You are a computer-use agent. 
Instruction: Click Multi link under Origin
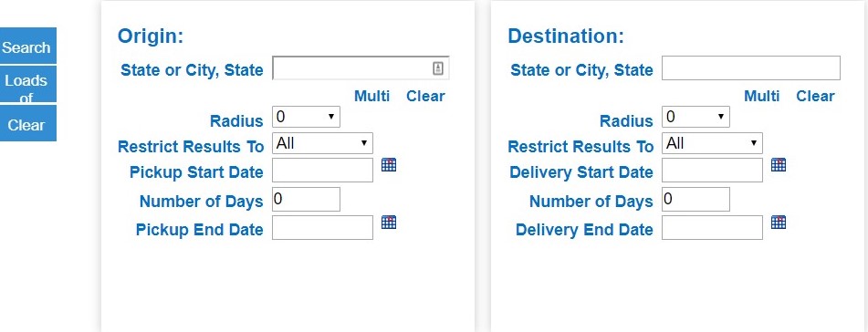pyautogui.click(x=372, y=96)
